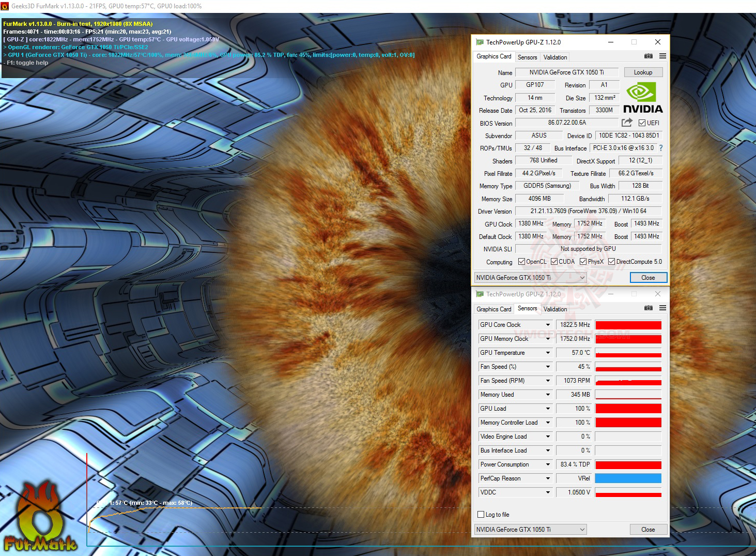Click the blue PerfCap Reason graph bar
Screen dimensions: 756x556
(x=628, y=478)
